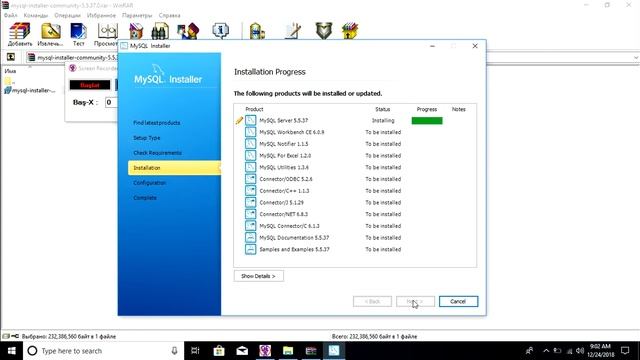640x360 pixels.
Task: Click the Comment pencil-and-paper icon in WinRAR
Action: (x=293, y=31)
